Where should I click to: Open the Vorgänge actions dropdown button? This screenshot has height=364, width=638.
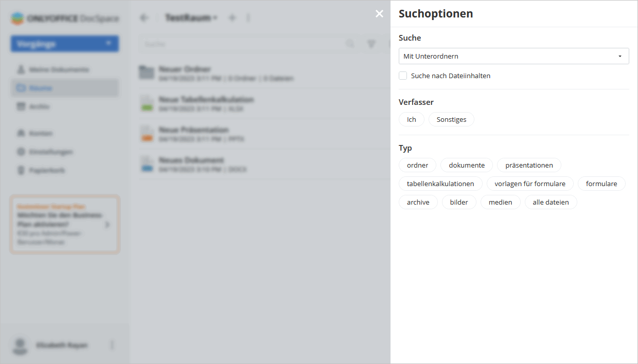click(x=65, y=44)
